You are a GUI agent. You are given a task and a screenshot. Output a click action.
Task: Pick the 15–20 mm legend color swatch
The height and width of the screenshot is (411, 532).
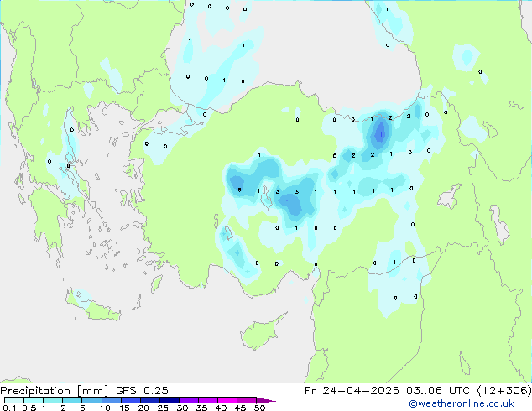[130, 400]
